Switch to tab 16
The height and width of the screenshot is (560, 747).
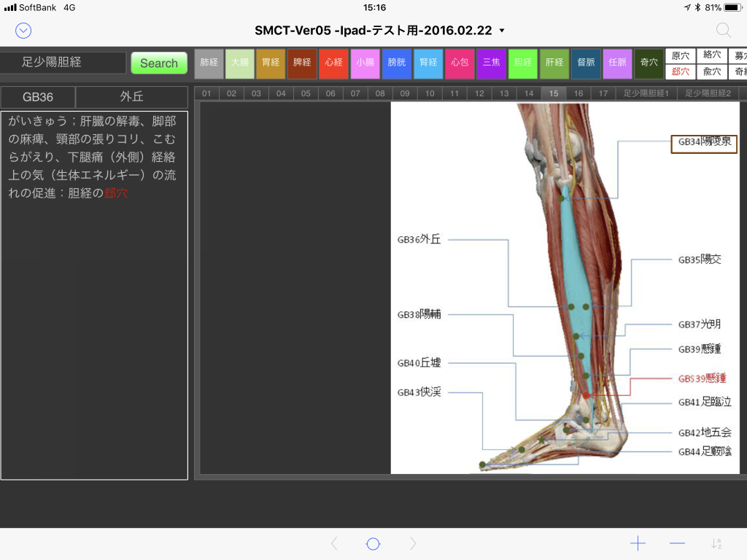578,93
